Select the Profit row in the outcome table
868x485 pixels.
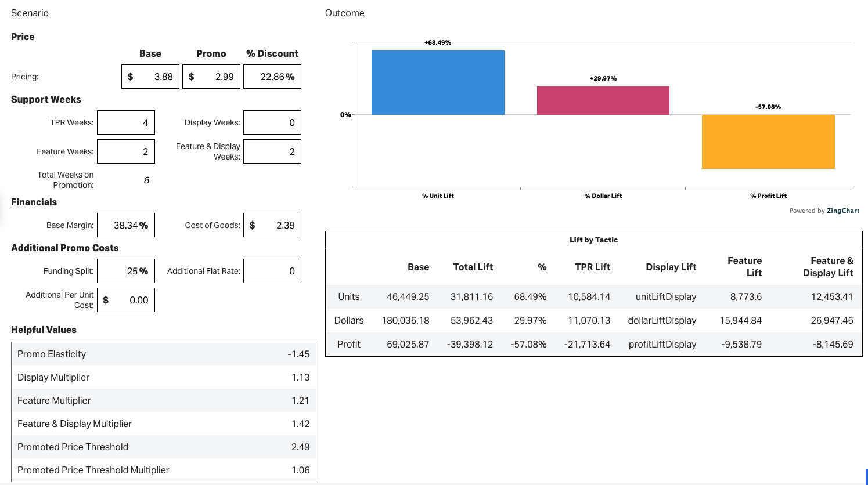[594, 344]
